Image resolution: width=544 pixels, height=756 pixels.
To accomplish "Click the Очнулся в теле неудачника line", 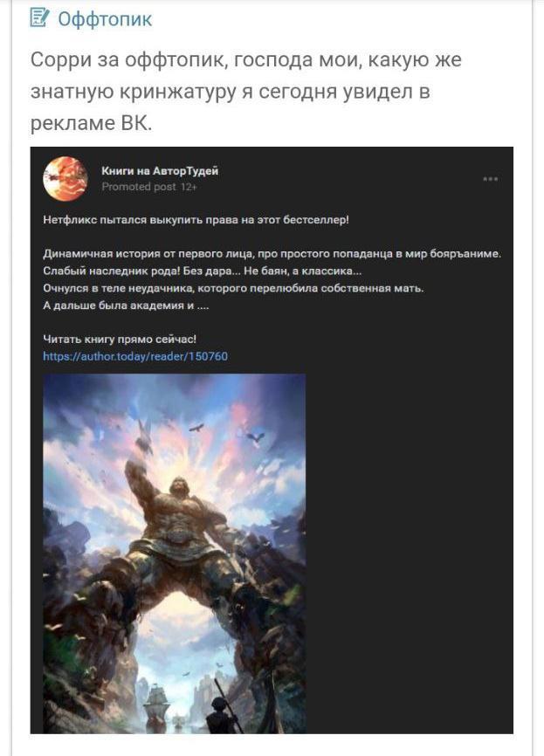I will click(x=233, y=288).
